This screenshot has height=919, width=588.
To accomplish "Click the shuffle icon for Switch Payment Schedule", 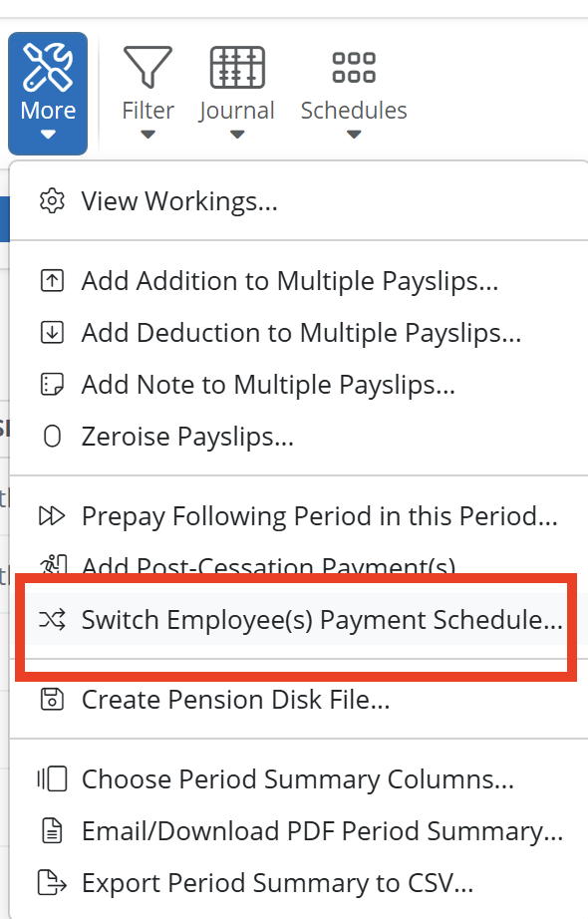I will pyautogui.click(x=52, y=620).
